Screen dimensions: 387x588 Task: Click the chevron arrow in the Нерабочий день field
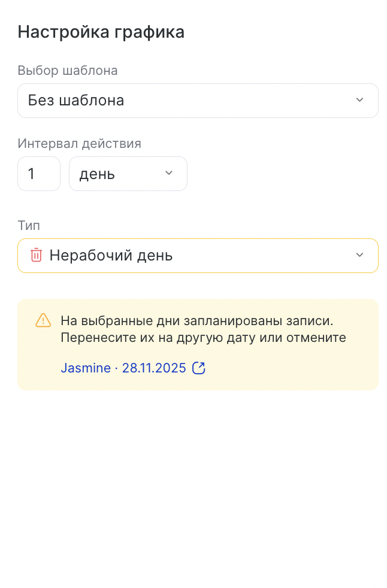[x=359, y=255]
